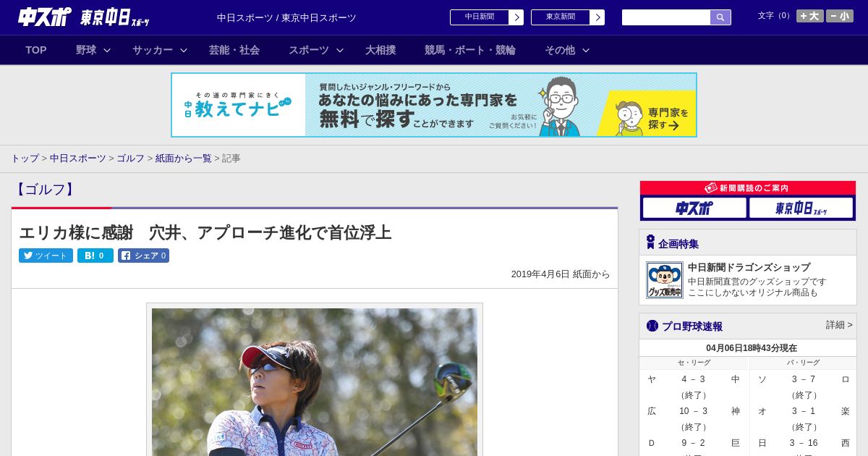
Task: Click the 企画特集 ribbon icon
Action: (x=650, y=242)
